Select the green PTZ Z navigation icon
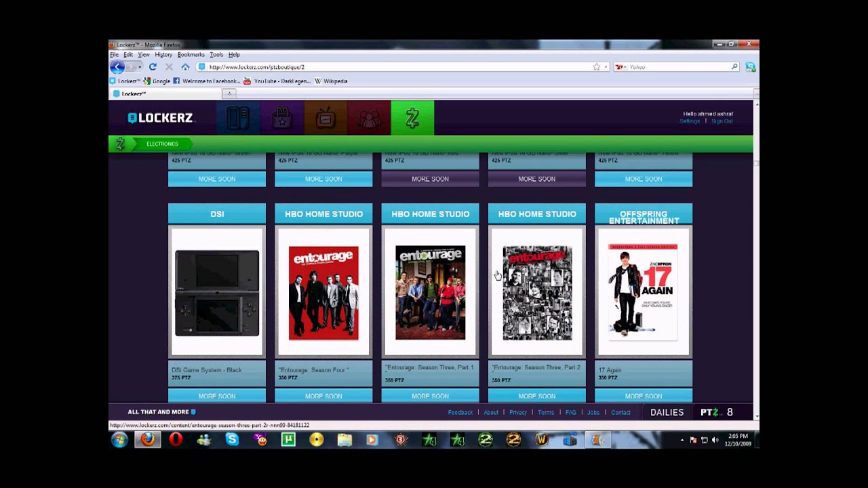The width and height of the screenshot is (868, 488). tap(412, 118)
